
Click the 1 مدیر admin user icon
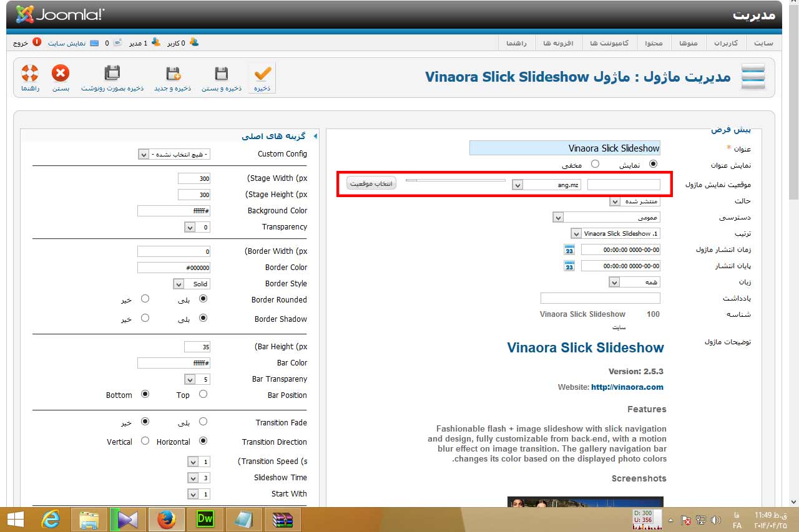click(155, 42)
